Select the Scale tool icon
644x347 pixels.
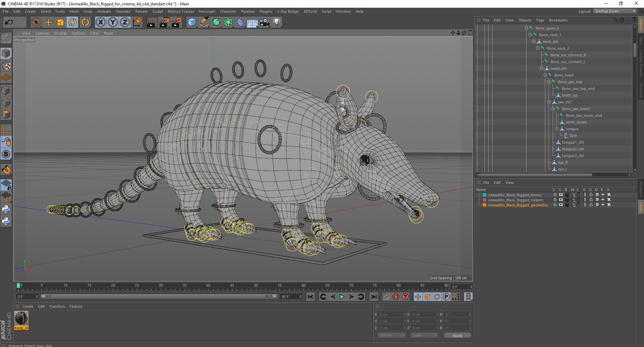tap(60, 22)
